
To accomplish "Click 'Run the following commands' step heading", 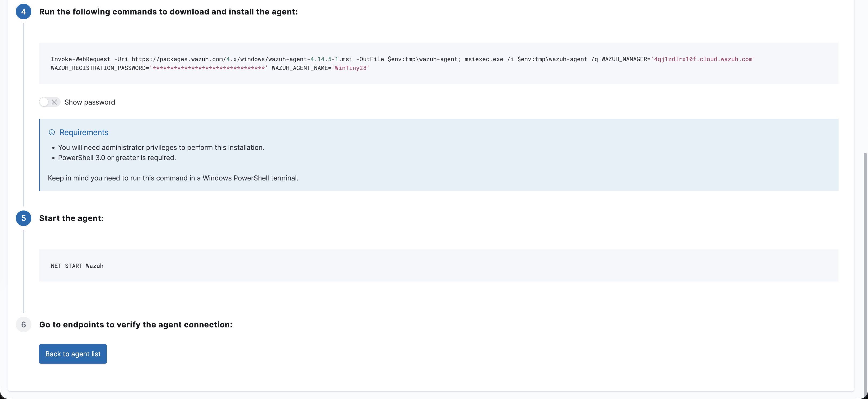I will (169, 12).
